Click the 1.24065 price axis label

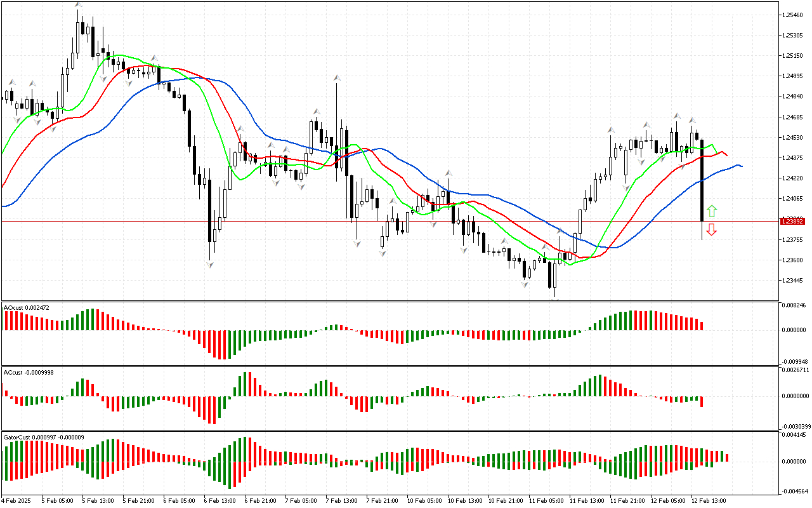point(793,199)
